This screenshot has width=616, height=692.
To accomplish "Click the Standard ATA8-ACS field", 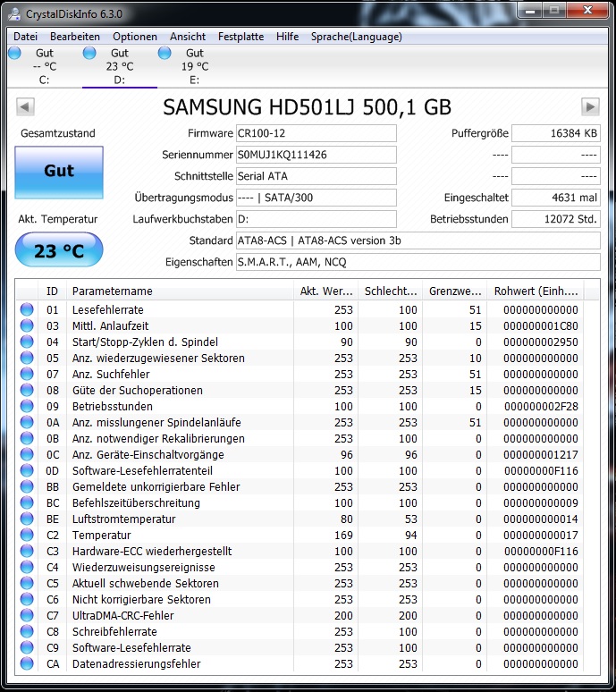I will pyautogui.click(x=418, y=241).
